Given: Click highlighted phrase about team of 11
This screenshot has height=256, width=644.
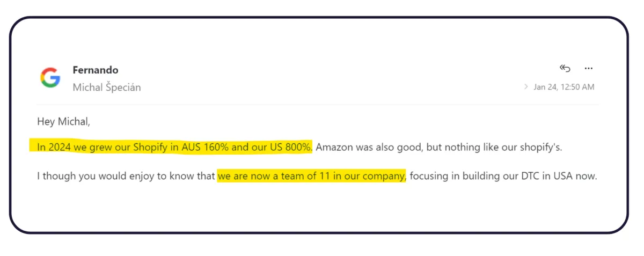Looking at the screenshot, I should coord(312,175).
